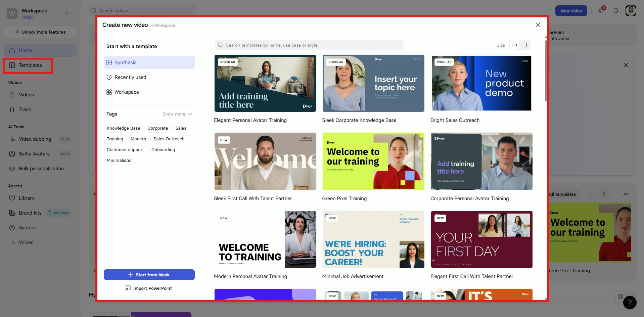Filter by Modern tag
Screen dimensions: 644x317
(x=138, y=139)
